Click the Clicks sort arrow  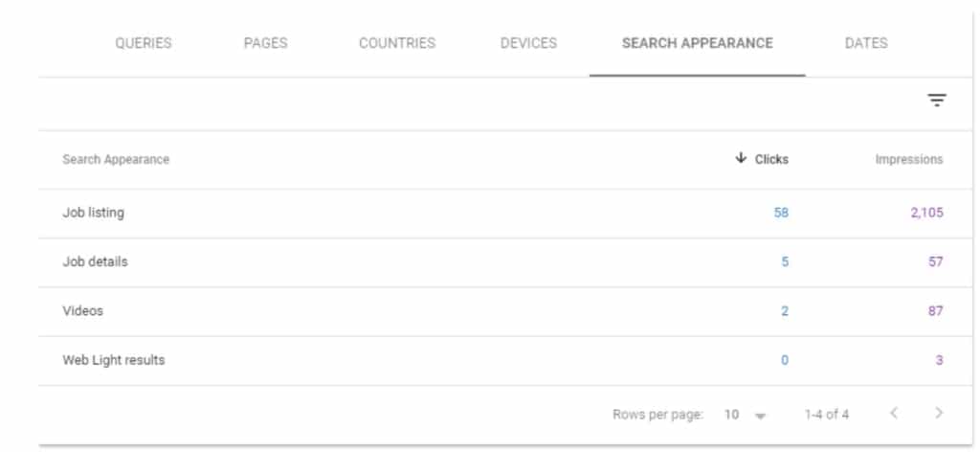(x=741, y=159)
